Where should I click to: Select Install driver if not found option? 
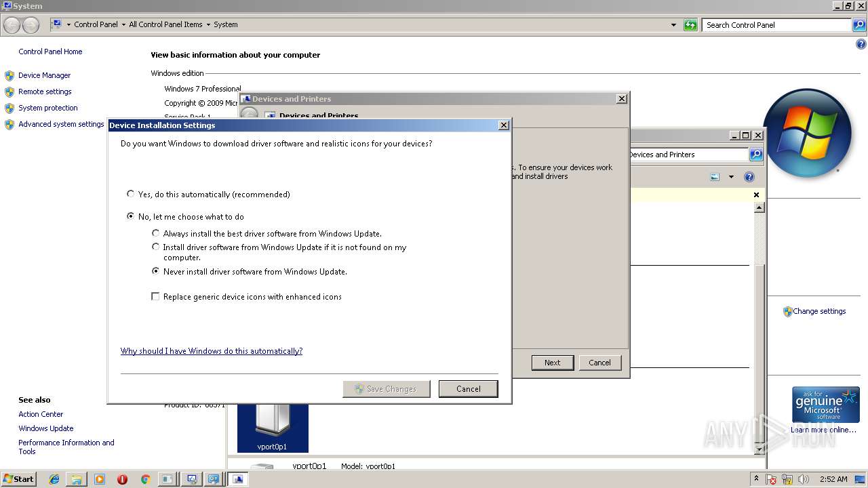[156, 247]
